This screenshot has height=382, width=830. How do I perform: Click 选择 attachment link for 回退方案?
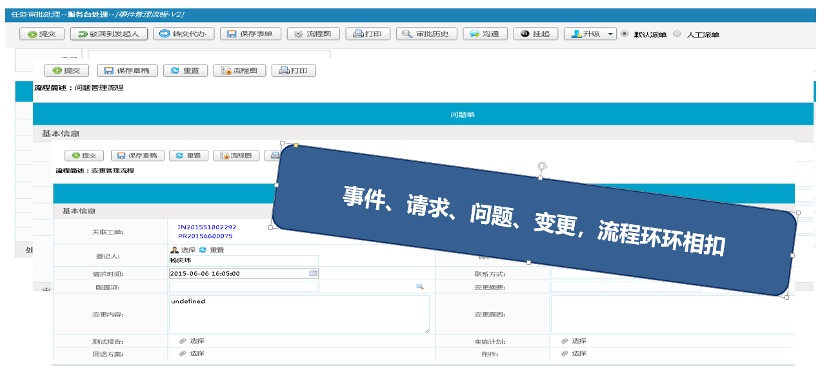pos(197,353)
